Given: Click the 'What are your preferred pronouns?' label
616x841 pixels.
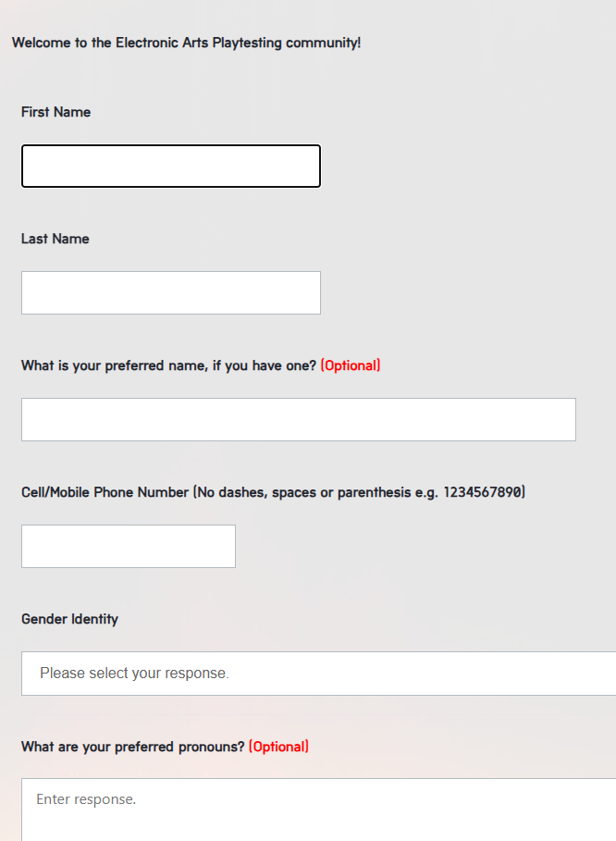Looking at the screenshot, I should tap(133, 747).
